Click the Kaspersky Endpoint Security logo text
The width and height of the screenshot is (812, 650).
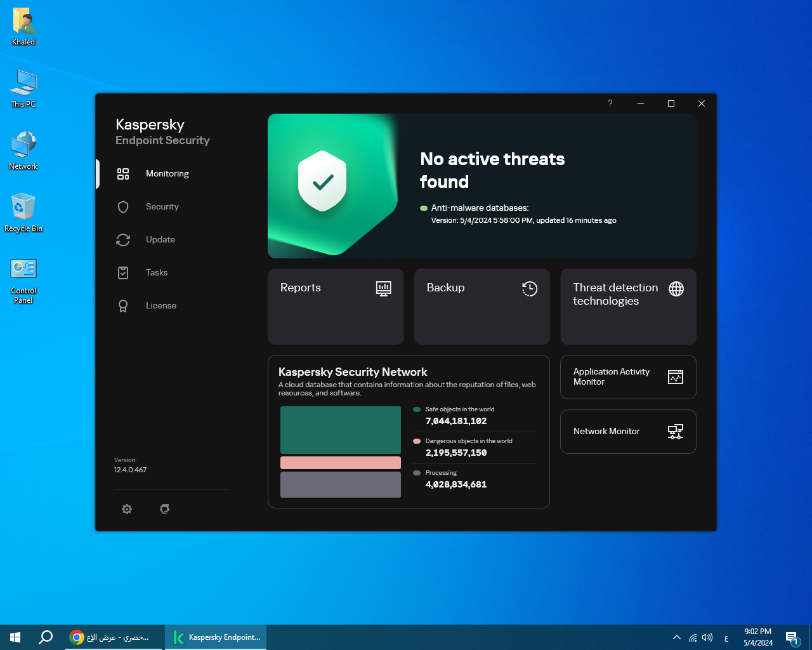[162, 132]
